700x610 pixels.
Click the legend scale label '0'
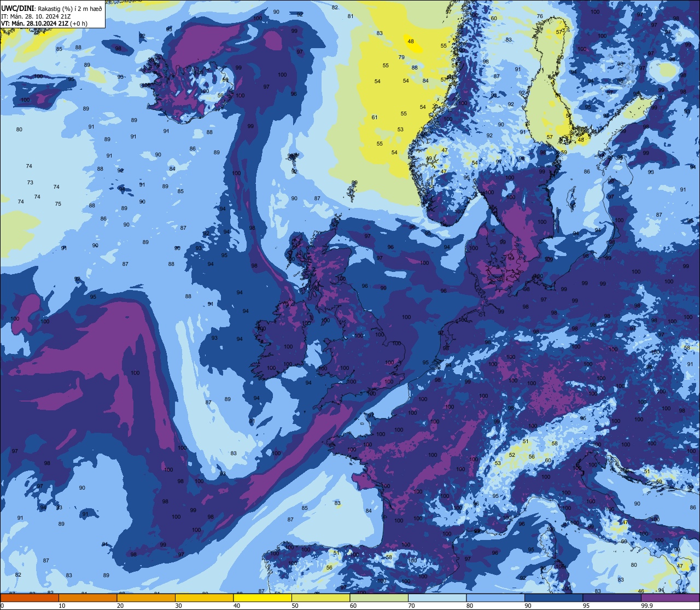point(2,606)
